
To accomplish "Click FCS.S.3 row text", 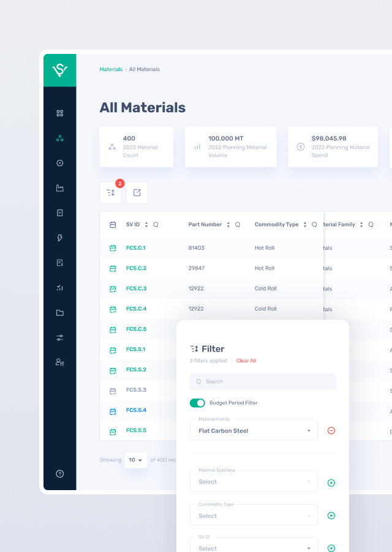I will tap(136, 390).
